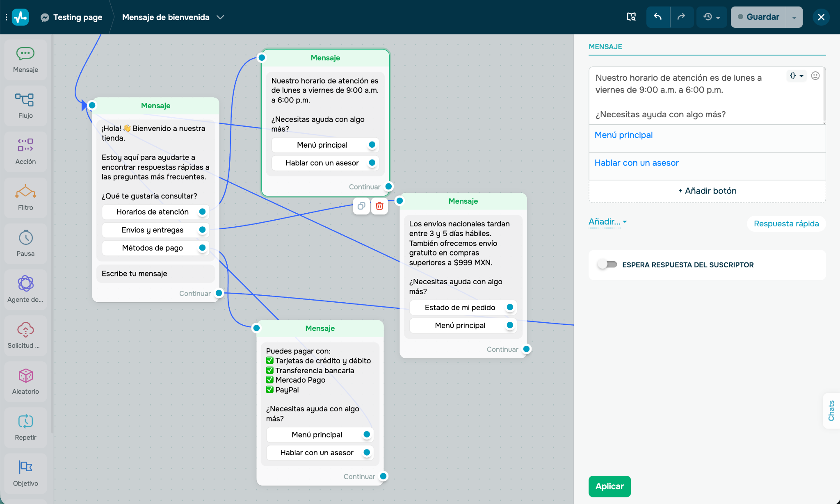Duplicate the selected message block
The width and height of the screenshot is (840, 504).
pyautogui.click(x=361, y=206)
